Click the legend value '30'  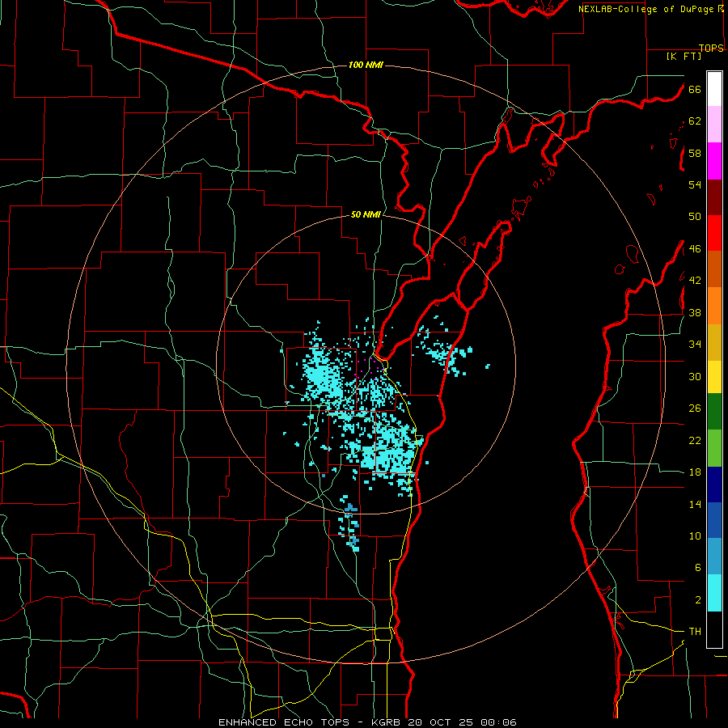tap(695, 376)
